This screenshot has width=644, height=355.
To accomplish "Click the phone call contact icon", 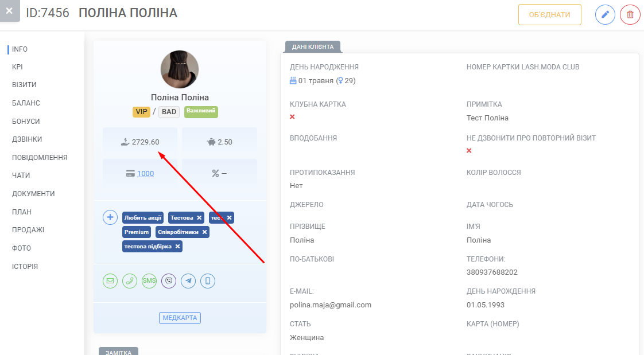I will pos(129,280).
